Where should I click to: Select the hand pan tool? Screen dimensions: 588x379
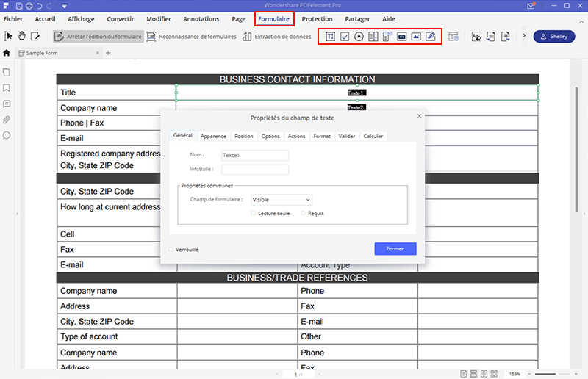22,36
